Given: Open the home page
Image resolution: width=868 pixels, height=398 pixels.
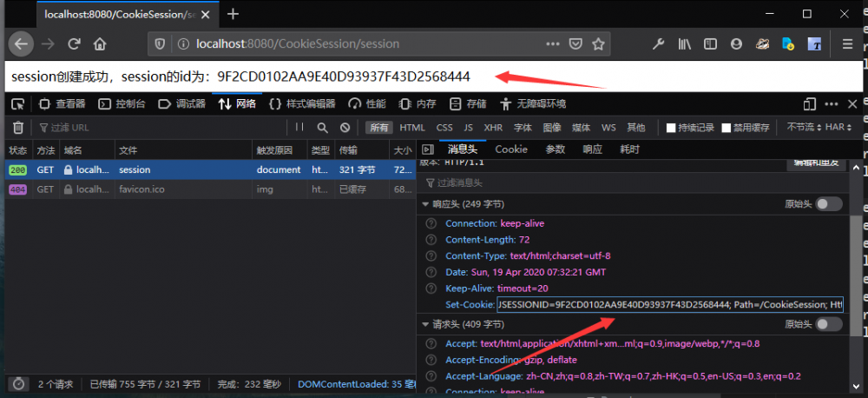Looking at the screenshot, I should click(100, 43).
